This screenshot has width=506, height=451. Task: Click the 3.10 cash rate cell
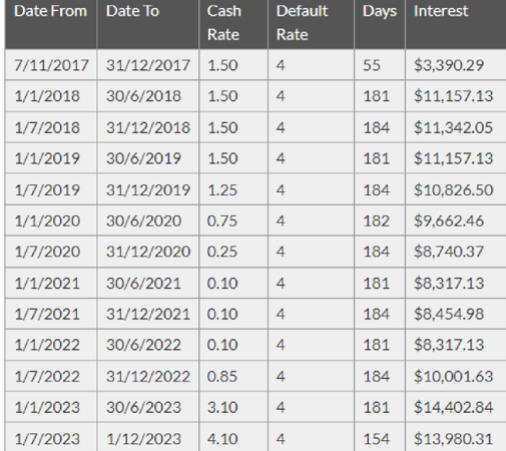click(234, 407)
